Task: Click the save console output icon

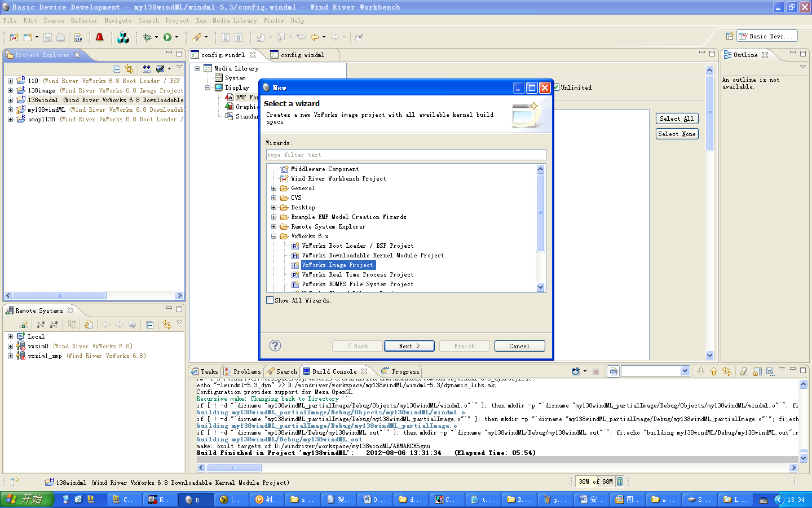Action: (770, 371)
